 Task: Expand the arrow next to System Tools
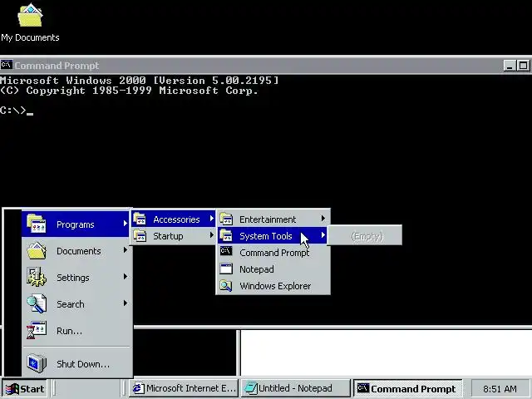tap(323, 234)
